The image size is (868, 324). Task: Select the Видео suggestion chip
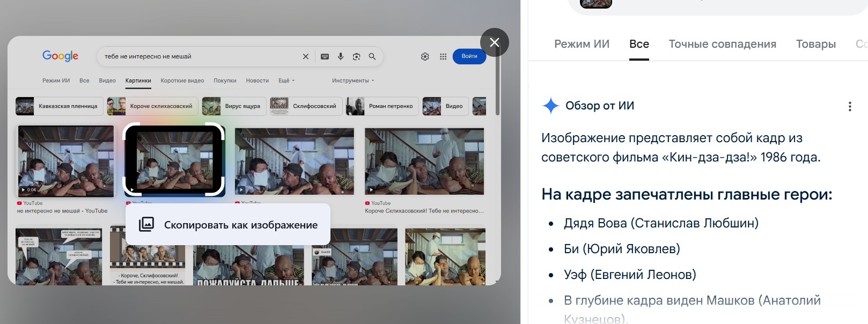click(445, 106)
